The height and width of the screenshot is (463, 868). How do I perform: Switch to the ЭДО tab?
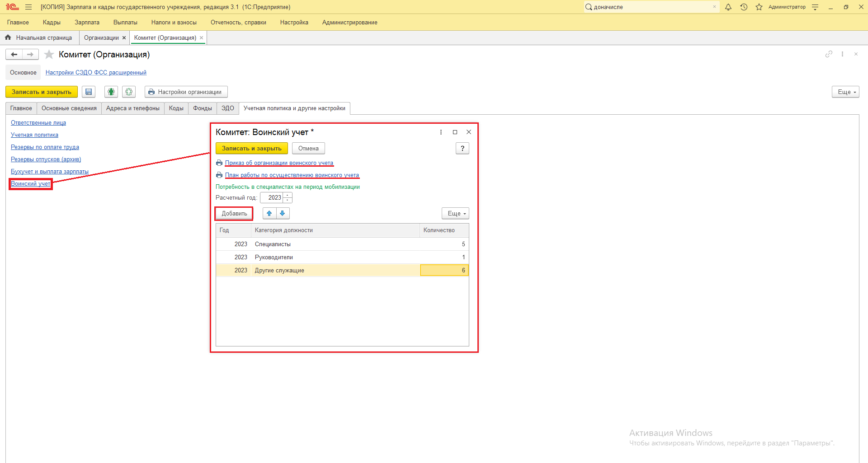point(228,108)
